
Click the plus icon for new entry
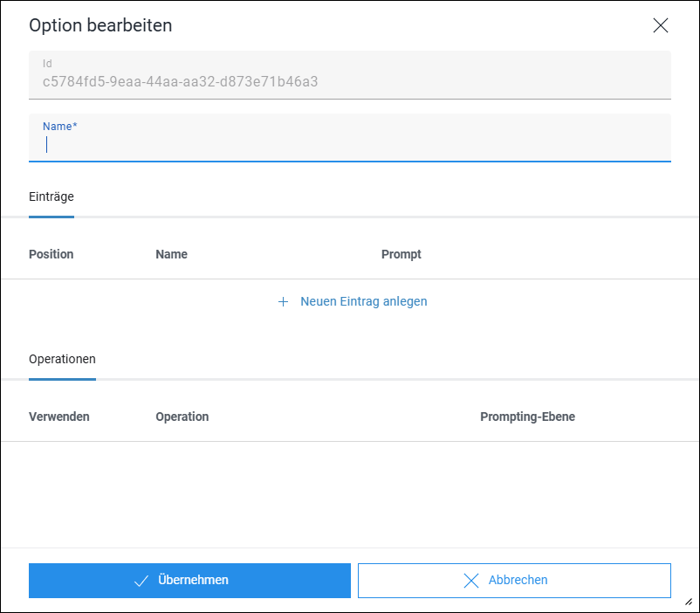pyautogui.click(x=283, y=302)
